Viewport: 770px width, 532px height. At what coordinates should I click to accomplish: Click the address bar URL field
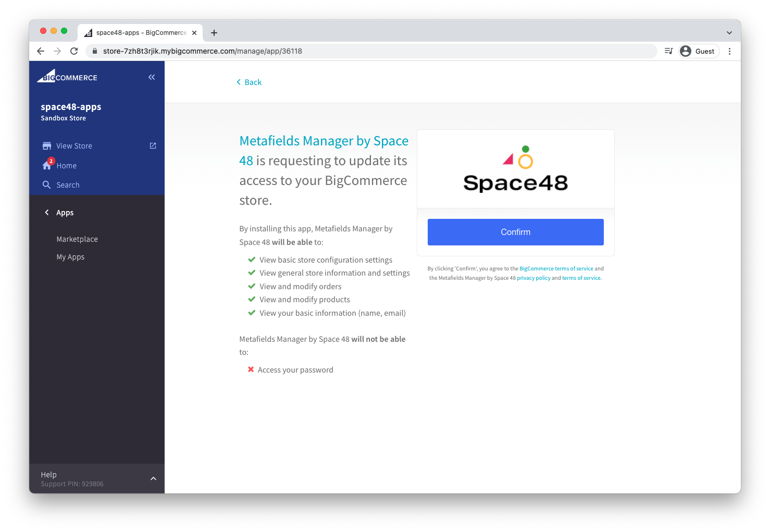(x=371, y=51)
